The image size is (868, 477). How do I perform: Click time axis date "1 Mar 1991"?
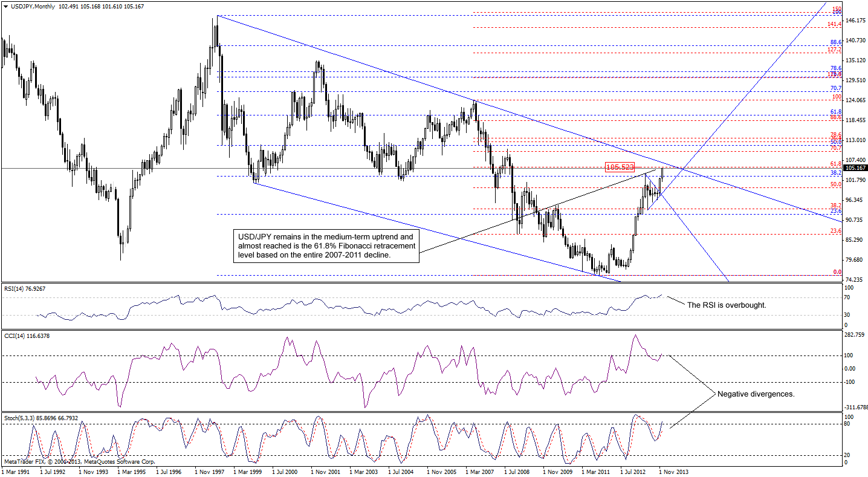point(15,471)
